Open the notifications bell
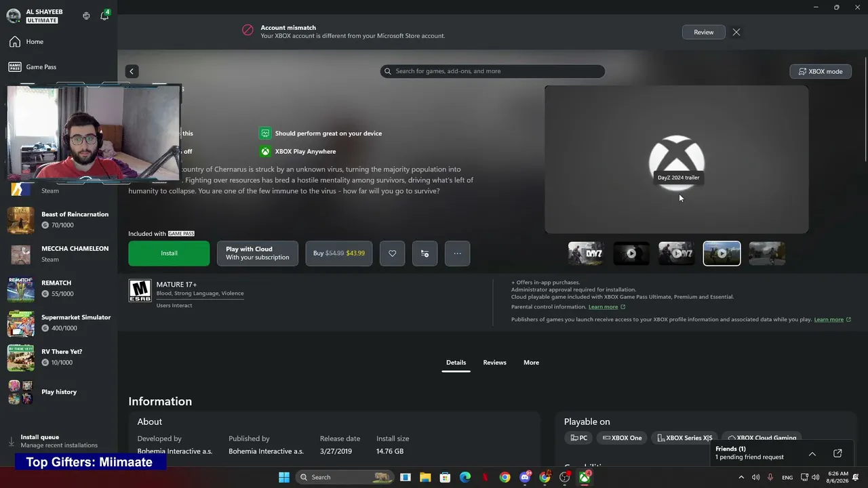This screenshot has height=488, width=868. 104,16
